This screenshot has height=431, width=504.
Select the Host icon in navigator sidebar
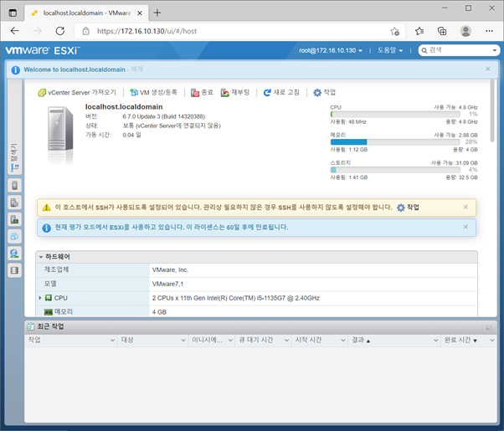pyautogui.click(x=14, y=186)
